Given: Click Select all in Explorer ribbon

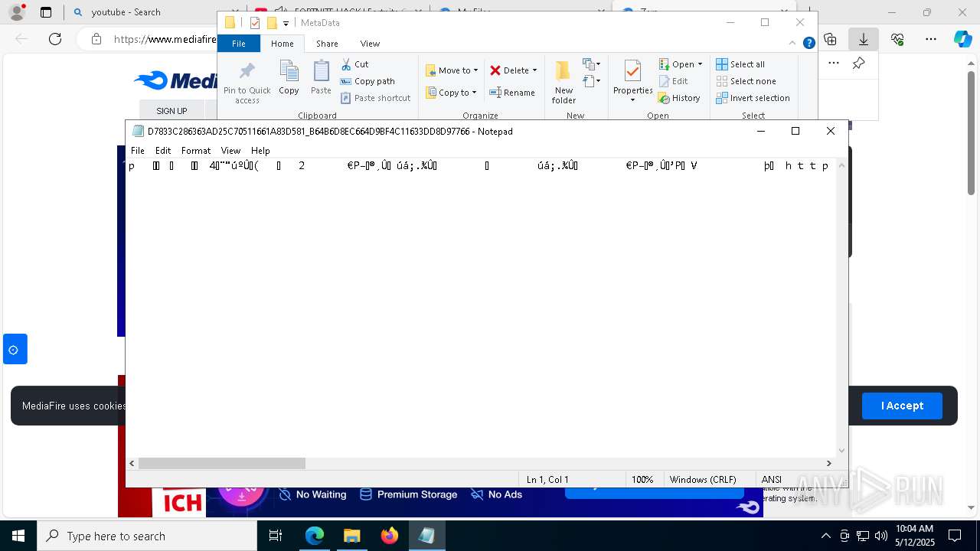Looking at the screenshot, I should 740,64.
